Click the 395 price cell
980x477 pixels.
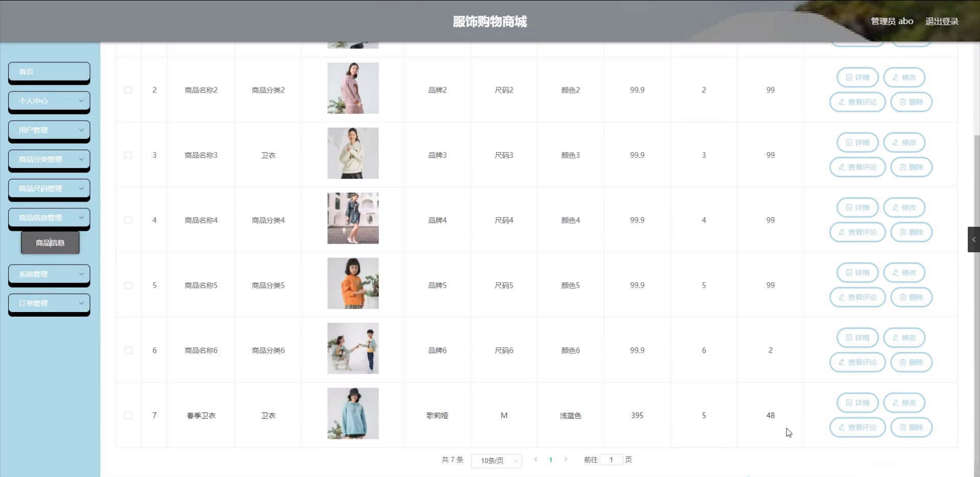pos(637,416)
